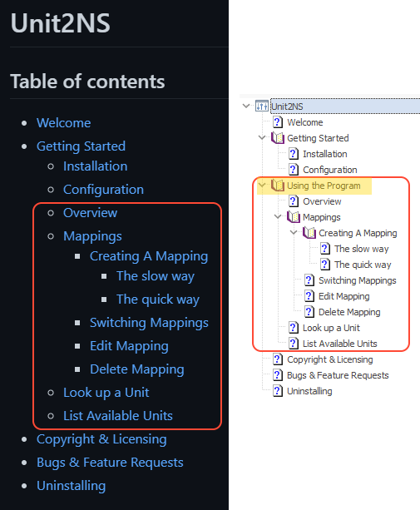The height and width of the screenshot is (510, 420).
Task: Select Installation in the tree view
Action: tap(324, 154)
